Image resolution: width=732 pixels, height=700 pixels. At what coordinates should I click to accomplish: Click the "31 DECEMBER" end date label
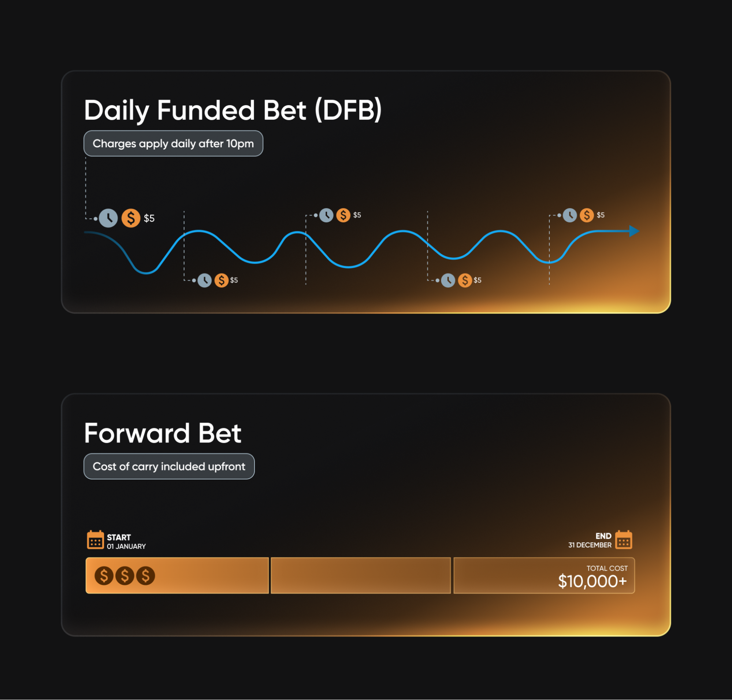590,545
